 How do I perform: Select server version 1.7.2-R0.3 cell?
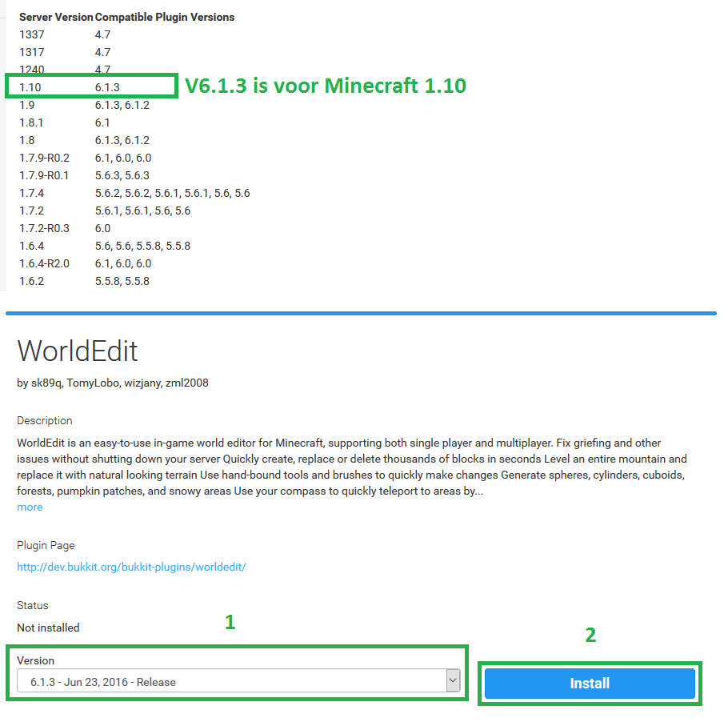click(x=44, y=229)
